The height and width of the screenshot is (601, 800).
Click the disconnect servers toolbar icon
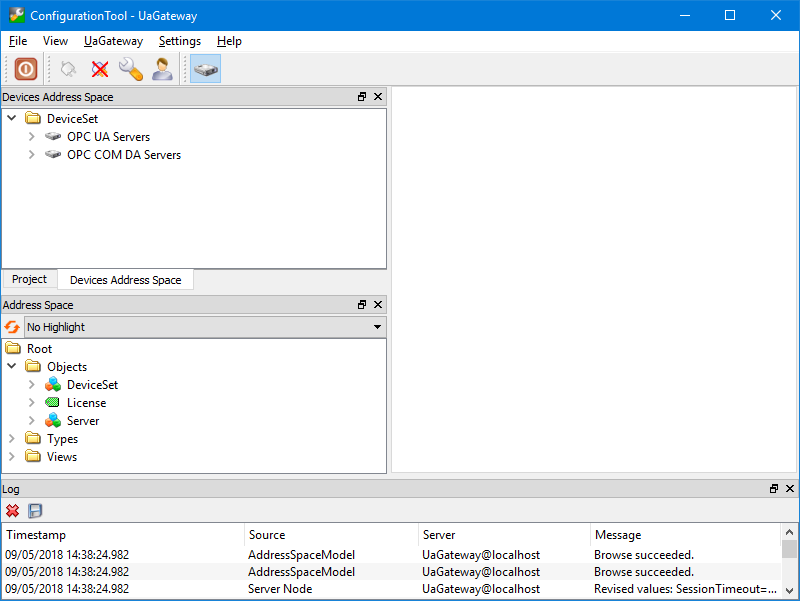click(98, 69)
